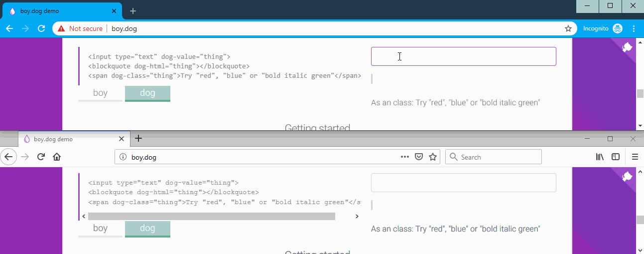This screenshot has width=644, height=254.
Task: Open page actions menu in Firefox
Action: 405,157
